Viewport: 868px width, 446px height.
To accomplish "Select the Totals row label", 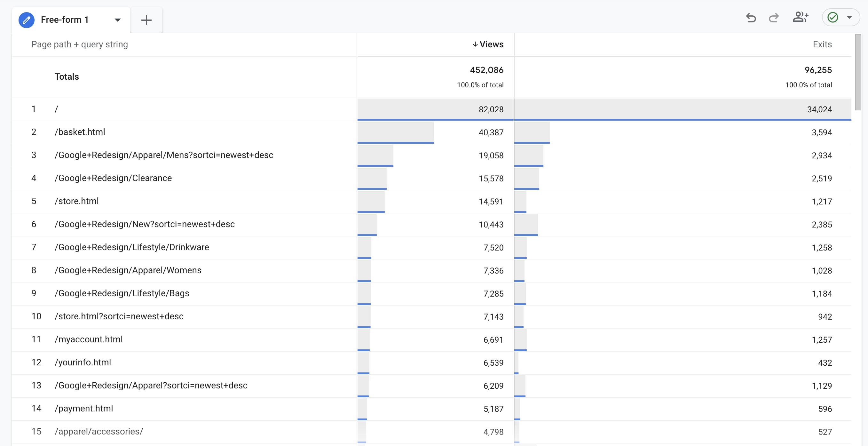I will click(x=67, y=76).
